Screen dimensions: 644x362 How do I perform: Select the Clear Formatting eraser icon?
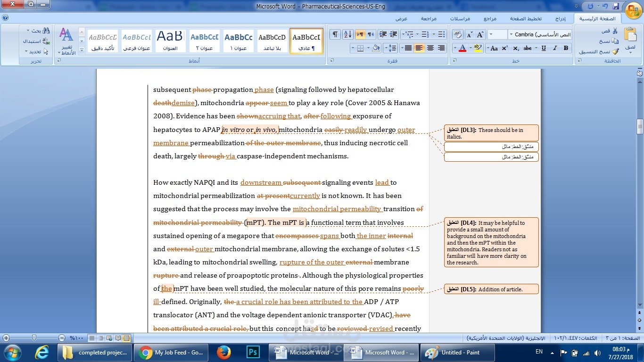tap(457, 33)
